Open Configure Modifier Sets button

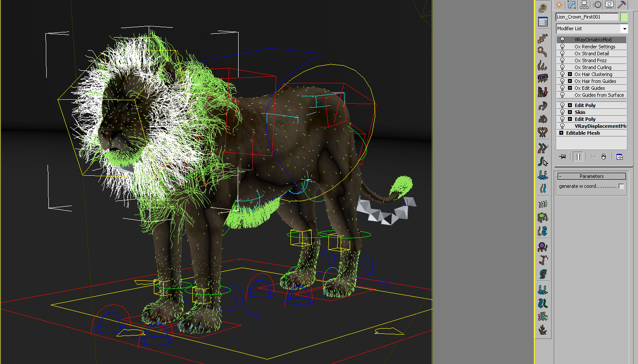pyautogui.click(x=619, y=157)
